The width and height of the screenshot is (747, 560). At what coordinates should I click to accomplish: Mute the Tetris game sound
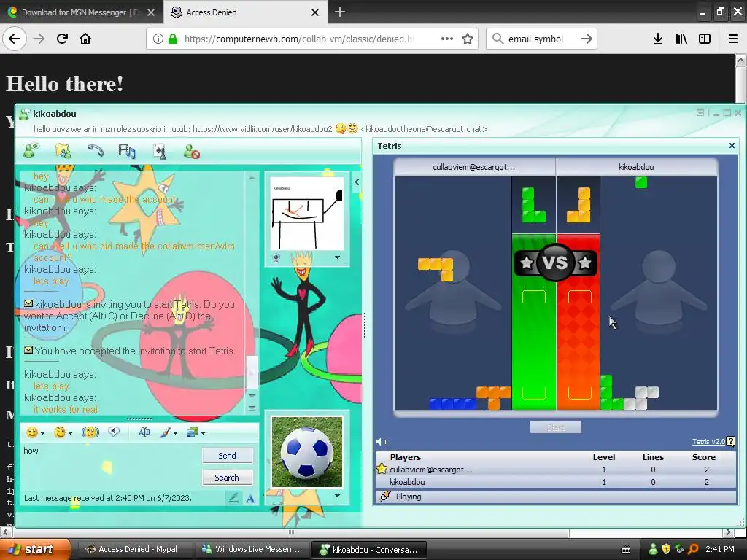tap(382, 442)
